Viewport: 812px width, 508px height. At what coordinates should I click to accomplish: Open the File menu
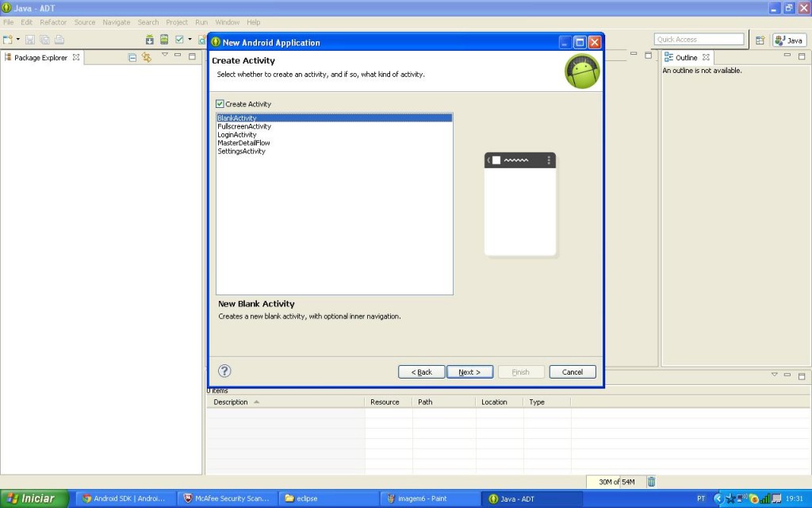point(8,22)
